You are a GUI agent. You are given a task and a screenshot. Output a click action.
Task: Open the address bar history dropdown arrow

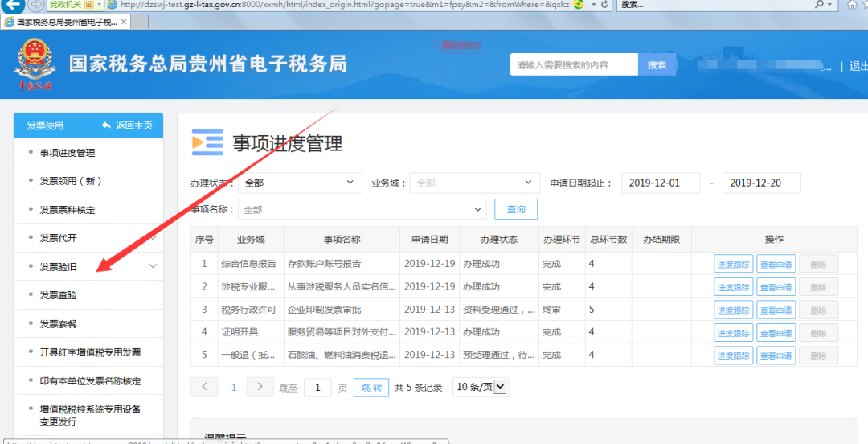(593, 5)
